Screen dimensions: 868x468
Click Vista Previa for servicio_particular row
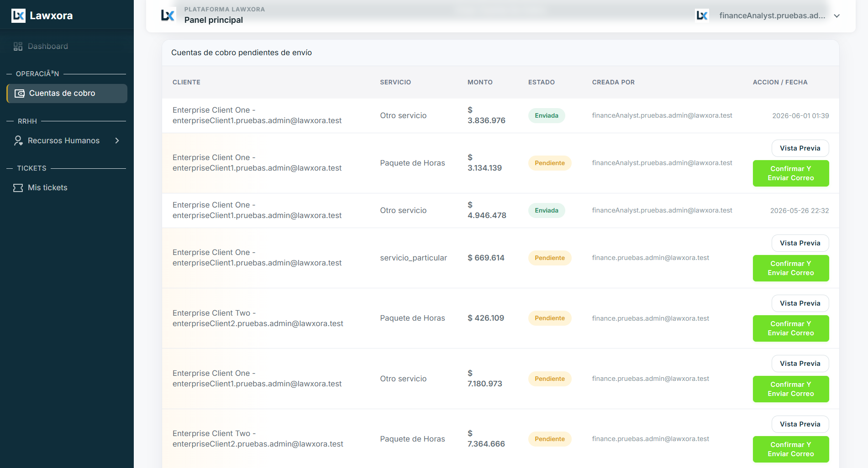tap(800, 243)
